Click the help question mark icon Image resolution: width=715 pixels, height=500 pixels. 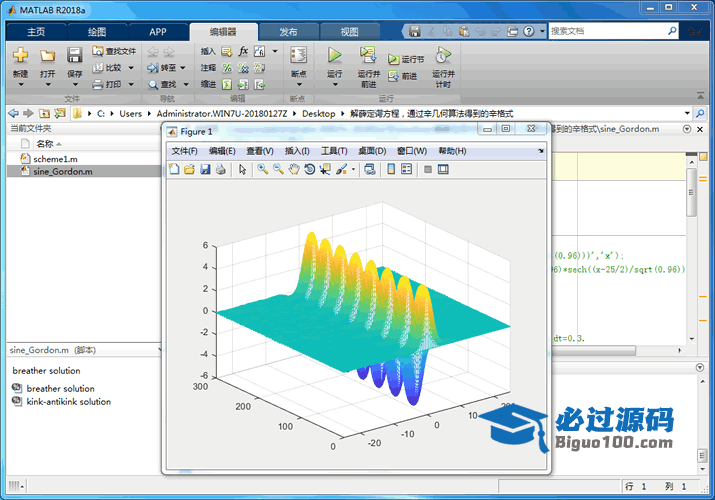[x=528, y=31]
